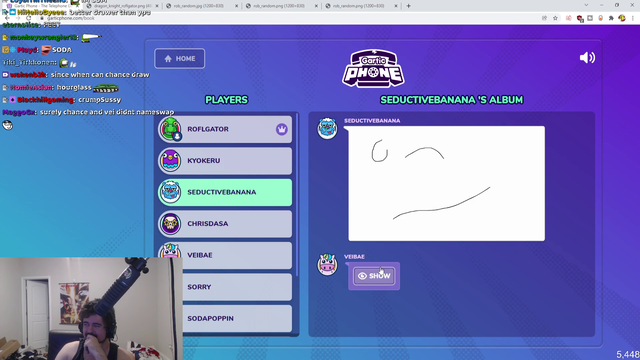
Task: Click the SEDUCTIVEBANANA name above the drawing
Action: click(x=372, y=121)
